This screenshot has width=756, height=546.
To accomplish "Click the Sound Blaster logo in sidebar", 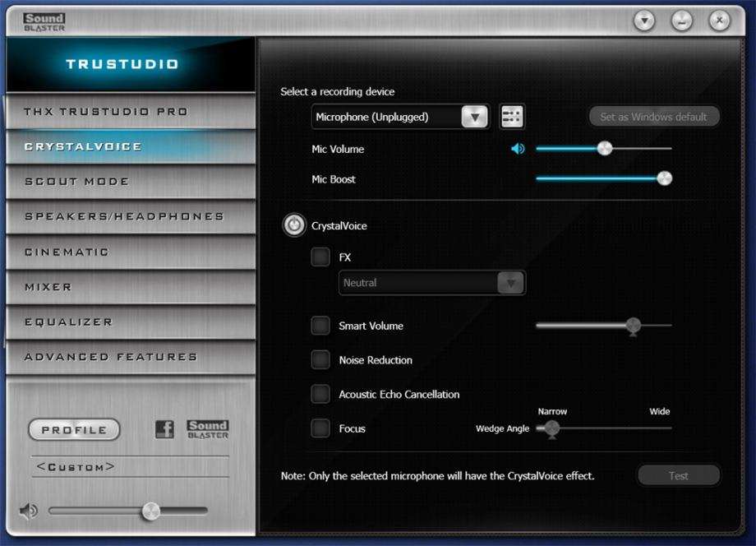I will tap(208, 428).
